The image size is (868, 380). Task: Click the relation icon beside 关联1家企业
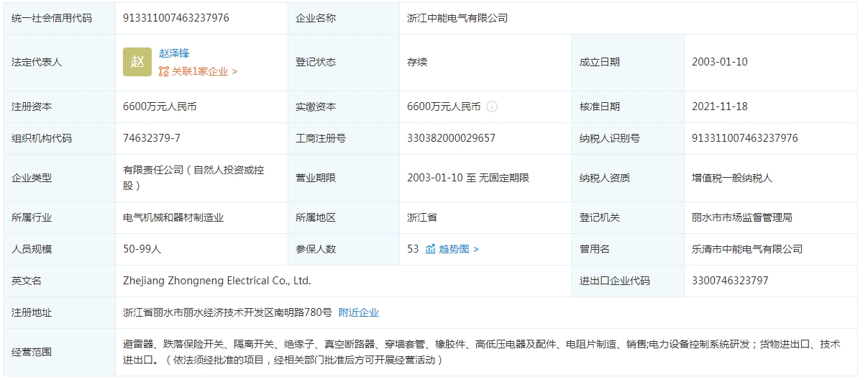164,71
